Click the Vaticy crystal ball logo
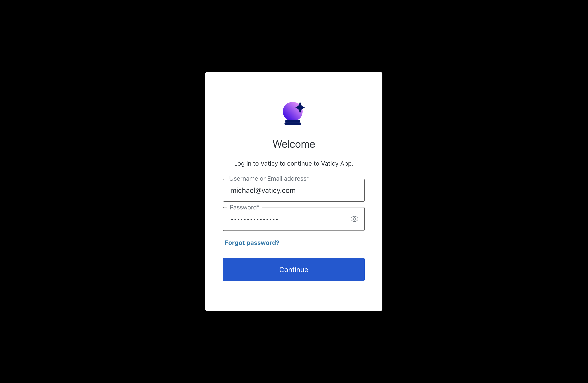The image size is (588, 383). click(x=294, y=113)
